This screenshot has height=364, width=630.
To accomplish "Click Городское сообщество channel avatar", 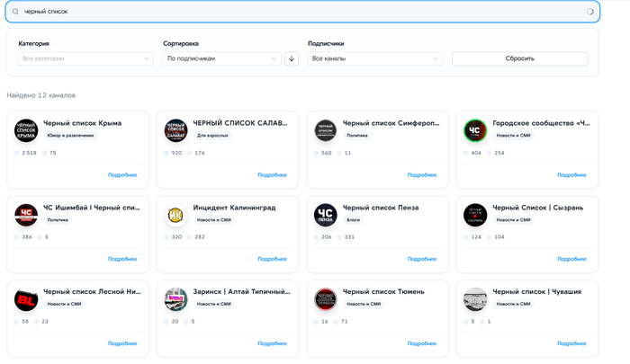I will [x=475, y=131].
